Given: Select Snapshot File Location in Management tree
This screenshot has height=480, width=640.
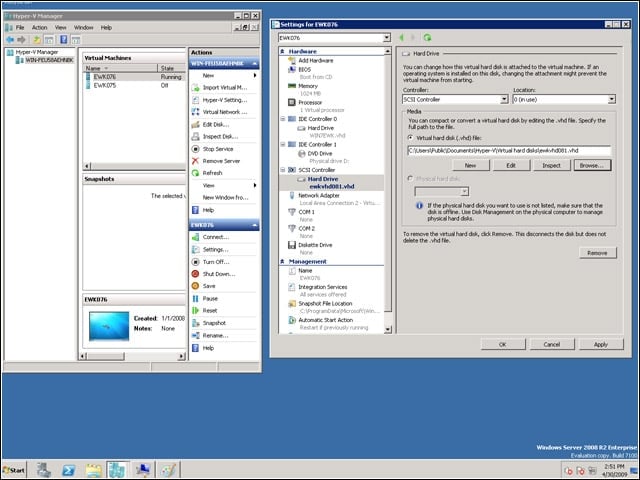Looking at the screenshot, I should coord(325,304).
